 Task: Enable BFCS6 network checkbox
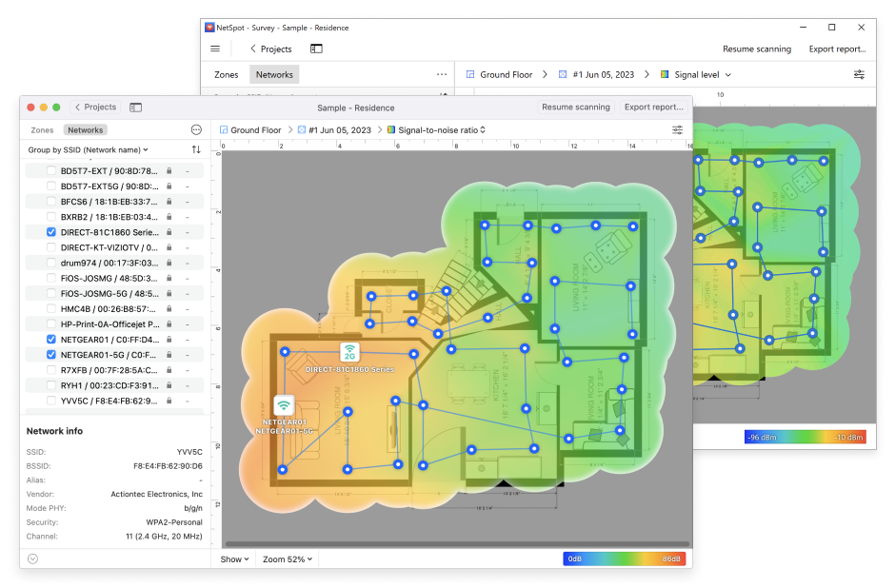[51, 202]
